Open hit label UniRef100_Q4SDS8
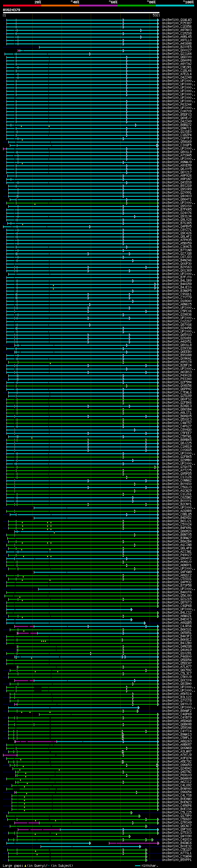Image resolution: width=197 pixels, height=868 pixels. 177,182
